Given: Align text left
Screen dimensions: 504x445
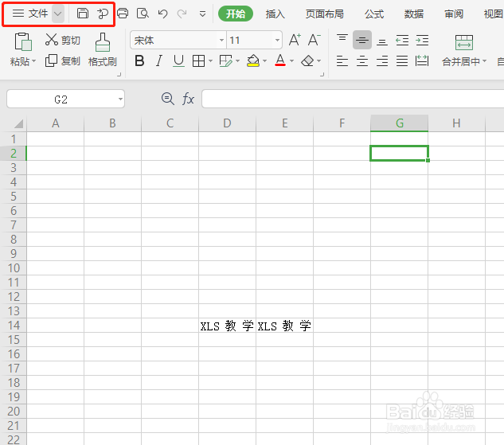Looking at the screenshot, I should (x=342, y=61).
